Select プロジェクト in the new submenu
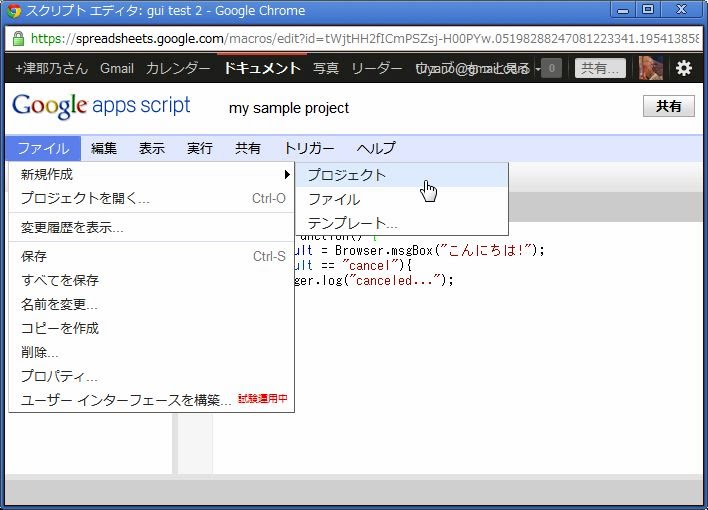 [x=347, y=175]
